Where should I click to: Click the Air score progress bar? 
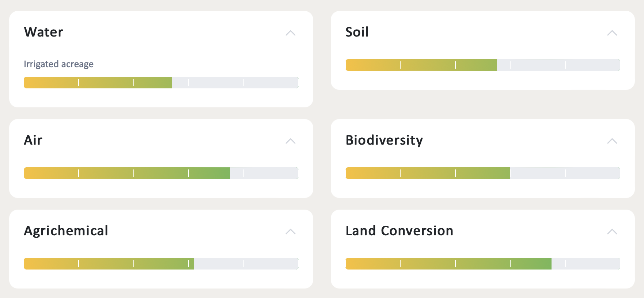pos(161,173)
